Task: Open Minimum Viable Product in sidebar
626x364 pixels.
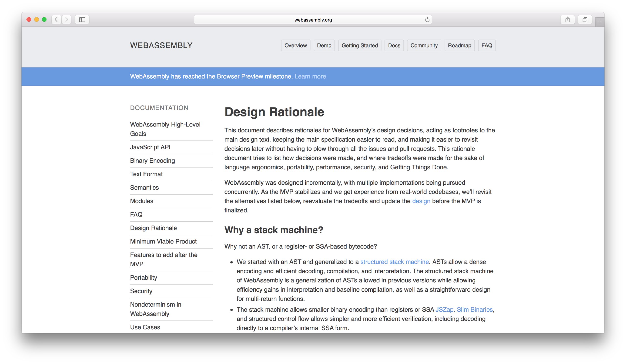Action: [163, 241]
